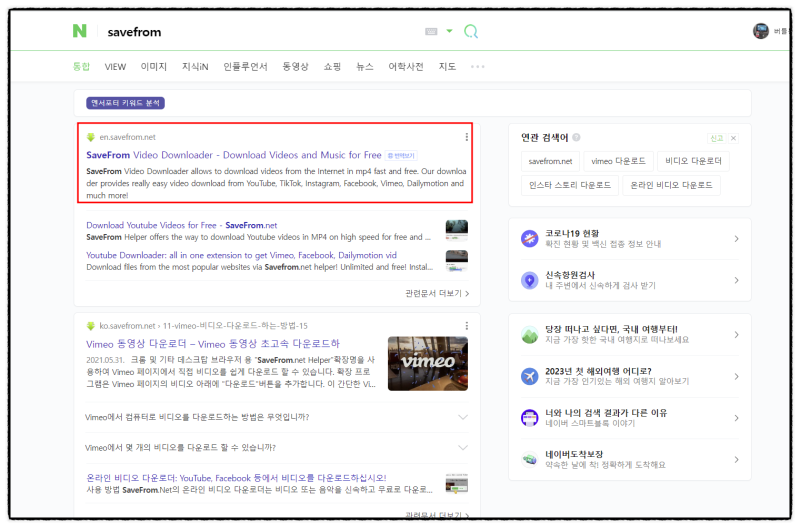Open 2023년 첫 해외여행 어디로? text

[598, 371]
